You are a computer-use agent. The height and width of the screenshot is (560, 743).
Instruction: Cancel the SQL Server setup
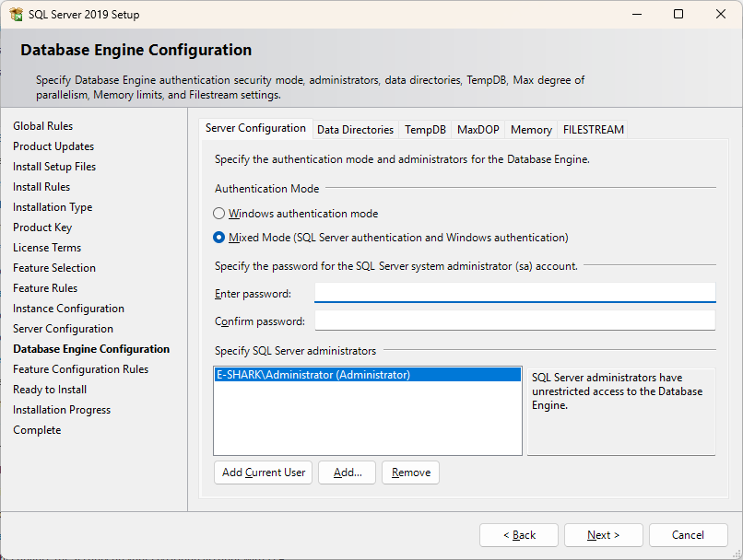[688, 535]
